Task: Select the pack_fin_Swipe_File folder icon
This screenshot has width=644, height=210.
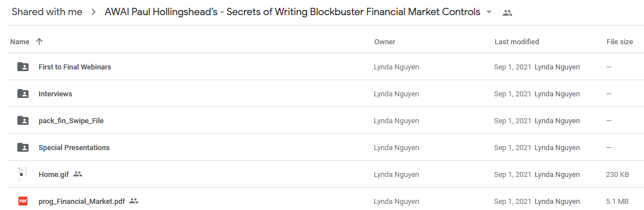Action: click(23, 121)
